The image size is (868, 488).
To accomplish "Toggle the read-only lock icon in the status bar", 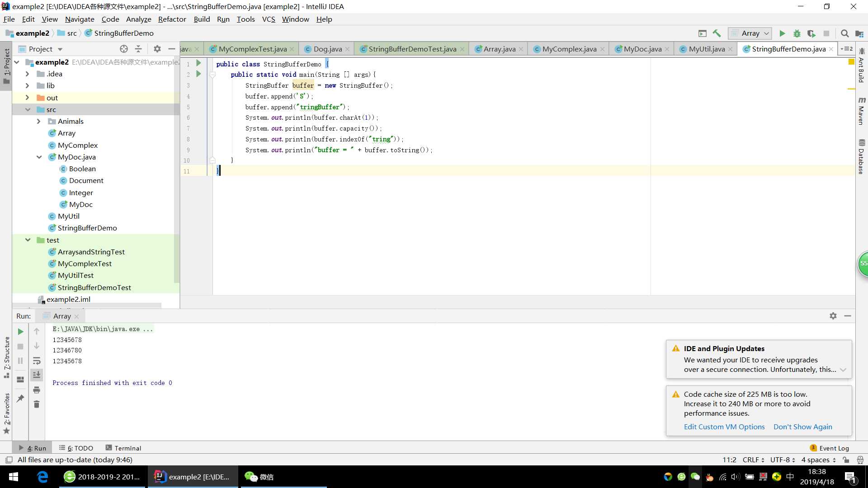I will [x=846, y=460].
